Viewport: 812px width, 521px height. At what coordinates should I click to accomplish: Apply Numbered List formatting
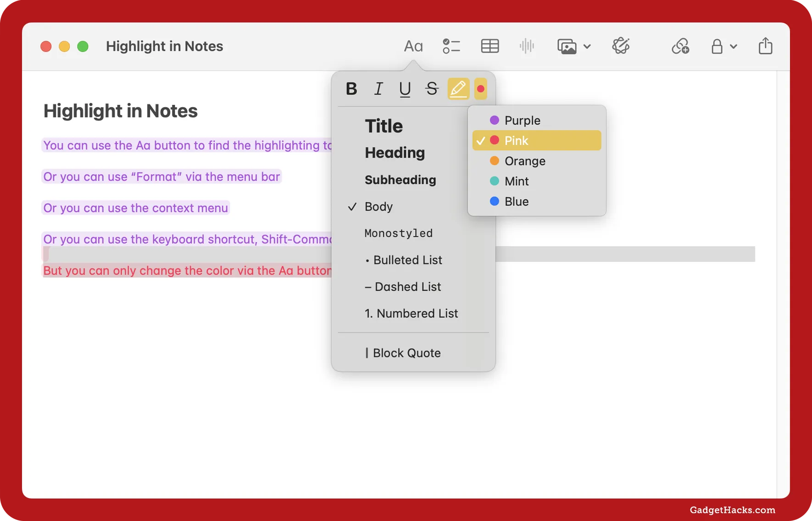click(411, 313)
